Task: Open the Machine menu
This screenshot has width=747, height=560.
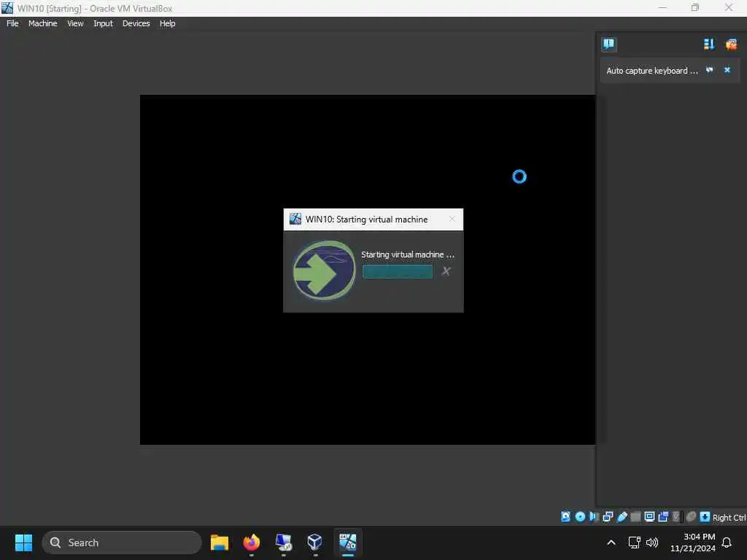Action: (42, 23)
